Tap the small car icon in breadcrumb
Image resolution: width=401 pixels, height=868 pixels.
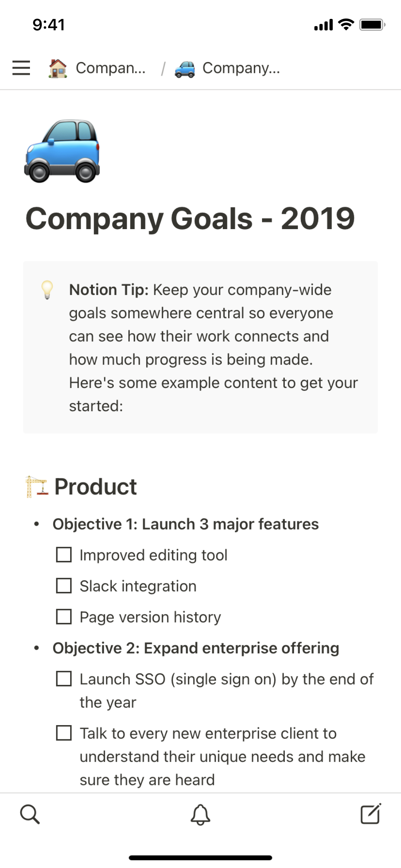pos(185,69)
